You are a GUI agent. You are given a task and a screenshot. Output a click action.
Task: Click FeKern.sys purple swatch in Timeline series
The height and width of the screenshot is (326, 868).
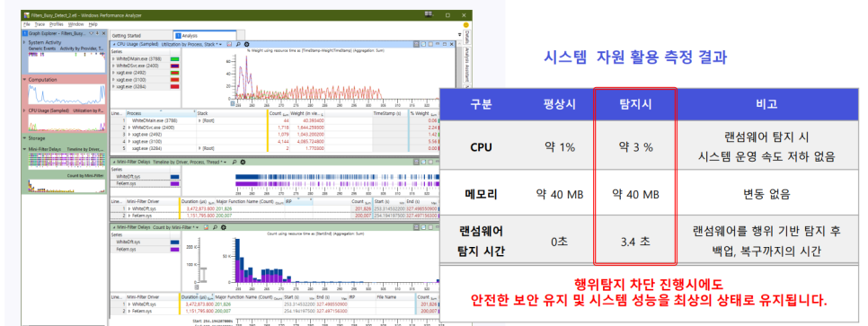(x=174, y=184)
